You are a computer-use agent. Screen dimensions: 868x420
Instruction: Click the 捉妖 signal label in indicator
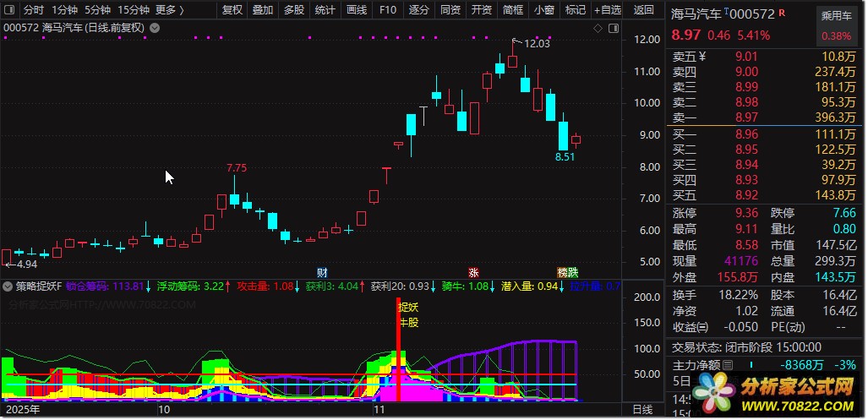[x=408, y=308]
